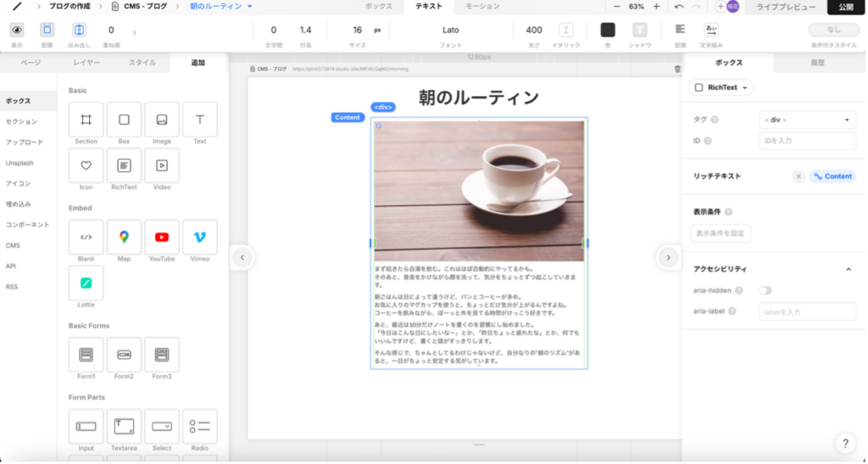Image resolution: width=868 pixels, height=464 pixels.
Task: Collapse the アクセシビリティ section
Action: [849, 269]
